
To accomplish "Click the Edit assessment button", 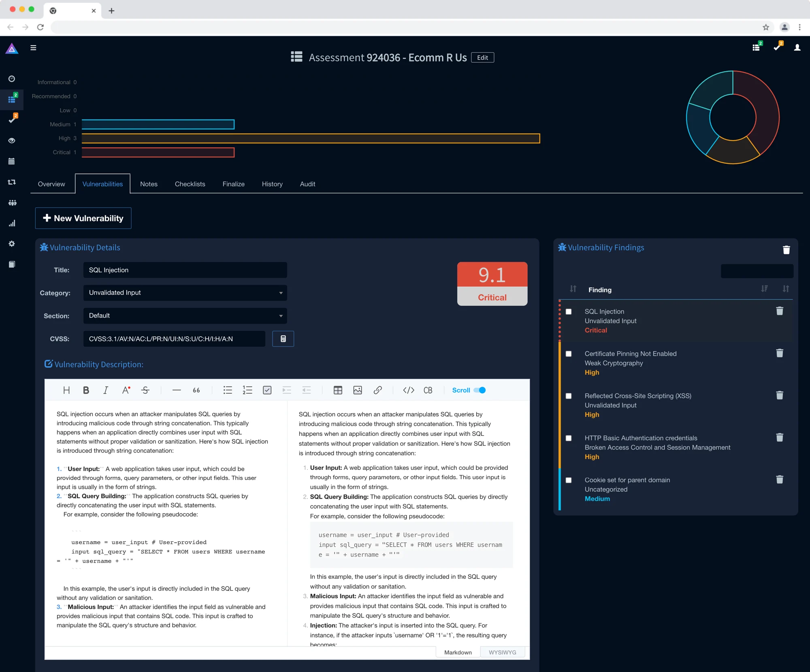I will pyautogui.click(x=482, y=58).
